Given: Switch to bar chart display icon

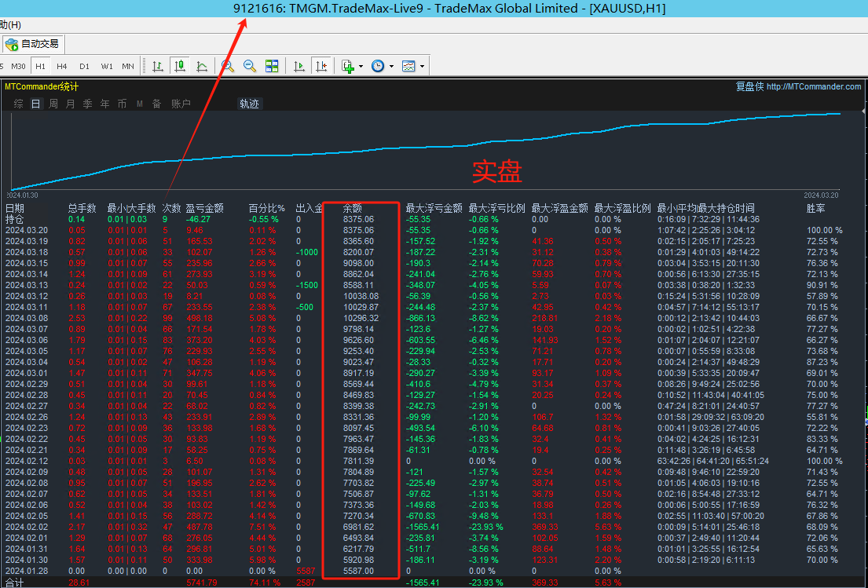Looking at the screenshot, I should point(158,67).
